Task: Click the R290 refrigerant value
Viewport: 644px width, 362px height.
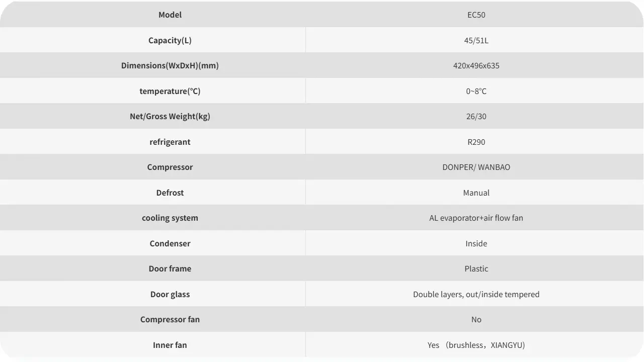Action: tap(476, 142)
